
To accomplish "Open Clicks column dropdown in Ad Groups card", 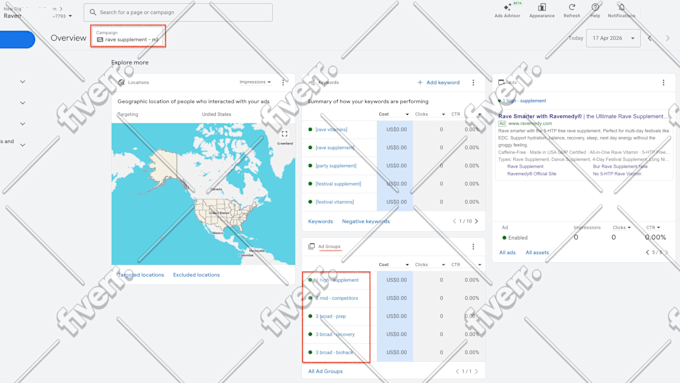I will pos(429,265).
